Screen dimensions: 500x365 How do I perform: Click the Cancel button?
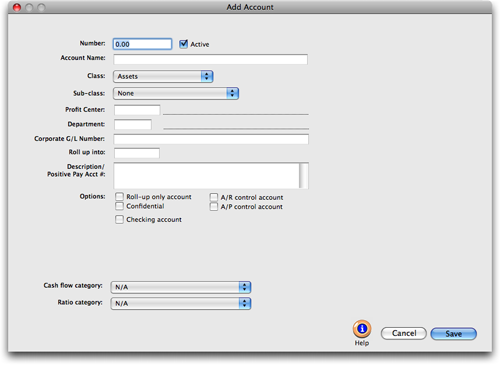[x=404, y=333]
